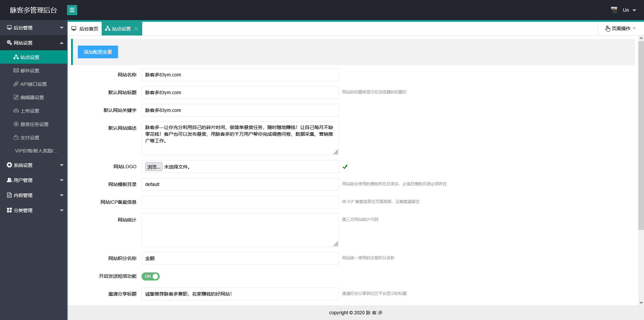Image resolution: width=644 pixels, height=320 pixels.
Task: Click the user avatar icon in header
Action: pos(614,10)
